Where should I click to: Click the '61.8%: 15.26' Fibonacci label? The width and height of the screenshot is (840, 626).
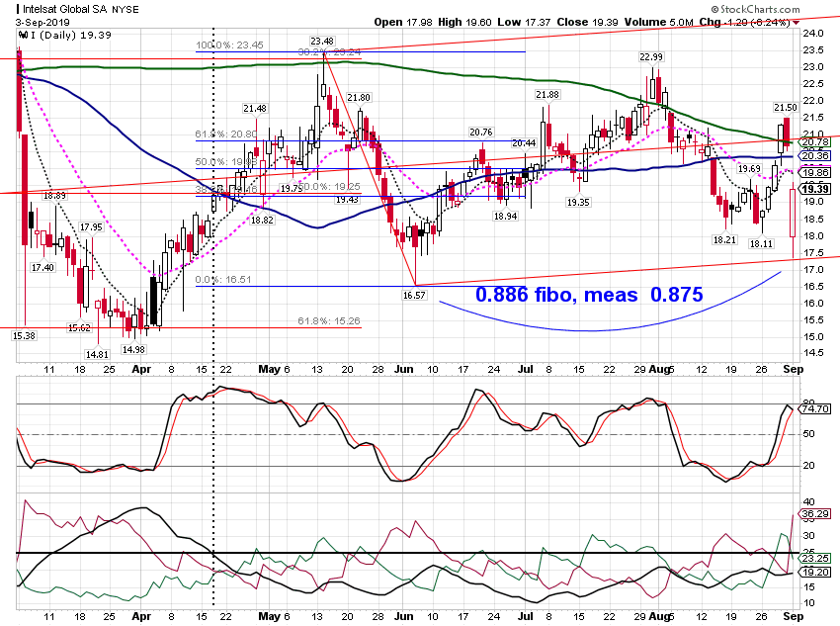point(329,321)
